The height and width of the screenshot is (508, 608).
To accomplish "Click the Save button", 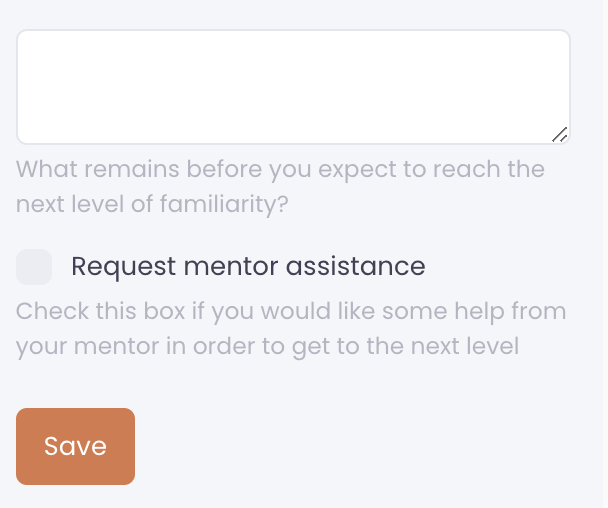I will [x=75, y=446].
